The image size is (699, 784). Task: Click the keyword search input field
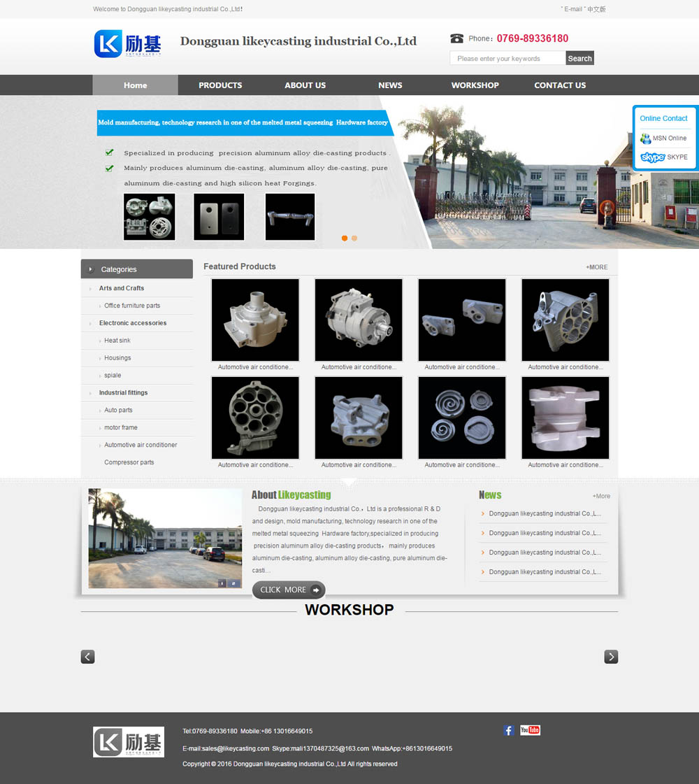(x=507, y=59)
